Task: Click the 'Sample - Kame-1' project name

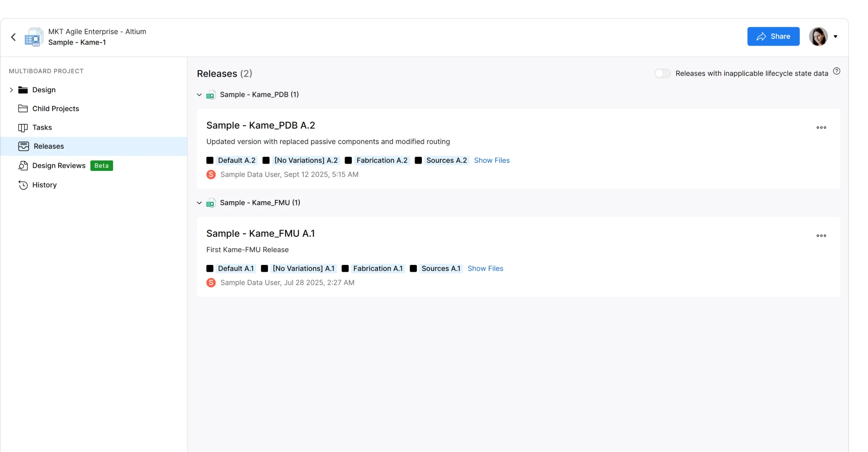Action: point(77,42)
